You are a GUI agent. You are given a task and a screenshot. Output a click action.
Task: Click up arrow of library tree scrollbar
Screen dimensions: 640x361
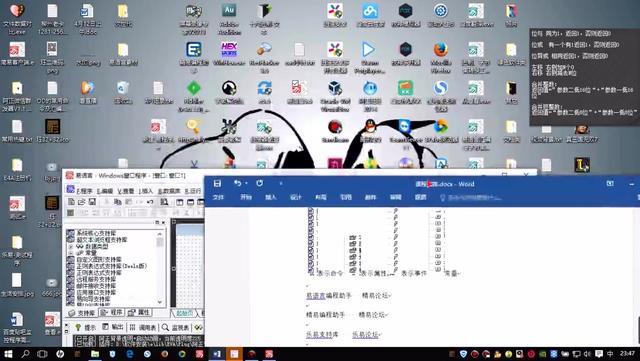[160, 234]
